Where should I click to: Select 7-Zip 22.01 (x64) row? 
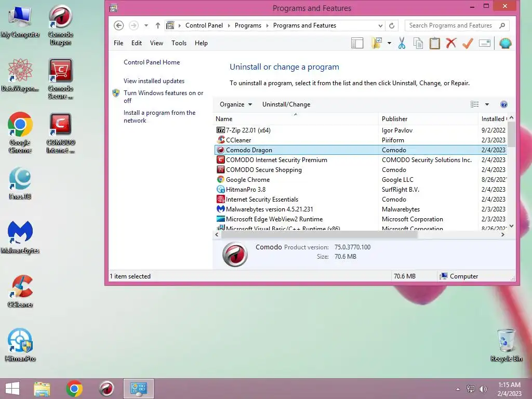click(x=361, y=130)
